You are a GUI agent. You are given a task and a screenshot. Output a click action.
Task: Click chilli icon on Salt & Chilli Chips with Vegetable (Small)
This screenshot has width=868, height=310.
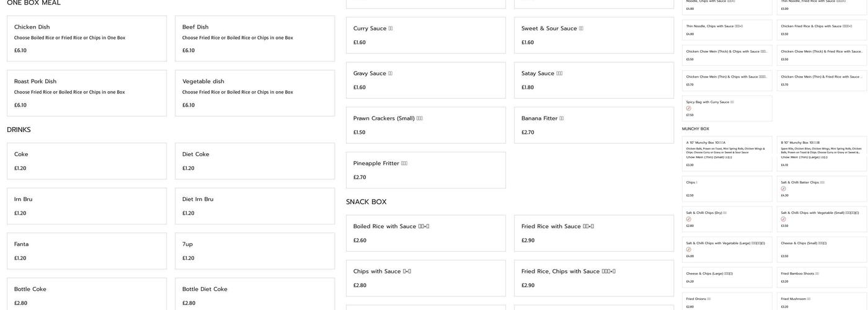pyautogui.click(x=783, y=219)
